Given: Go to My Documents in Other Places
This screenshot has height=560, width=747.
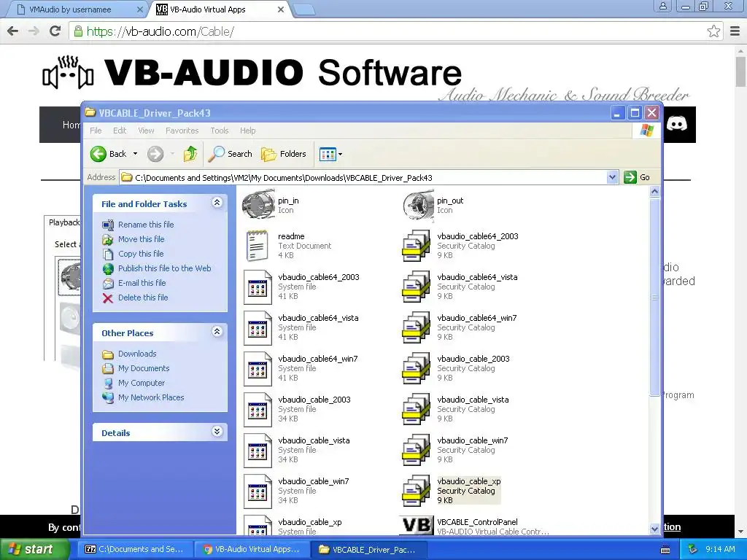Looking at the screenshot, I should click(x=144, y=368).
